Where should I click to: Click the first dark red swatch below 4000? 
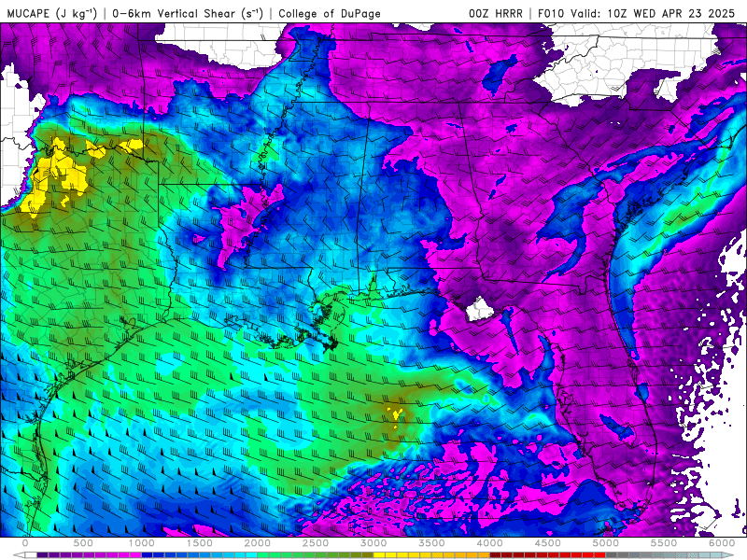pyautogui.click(x=496, y=554)
